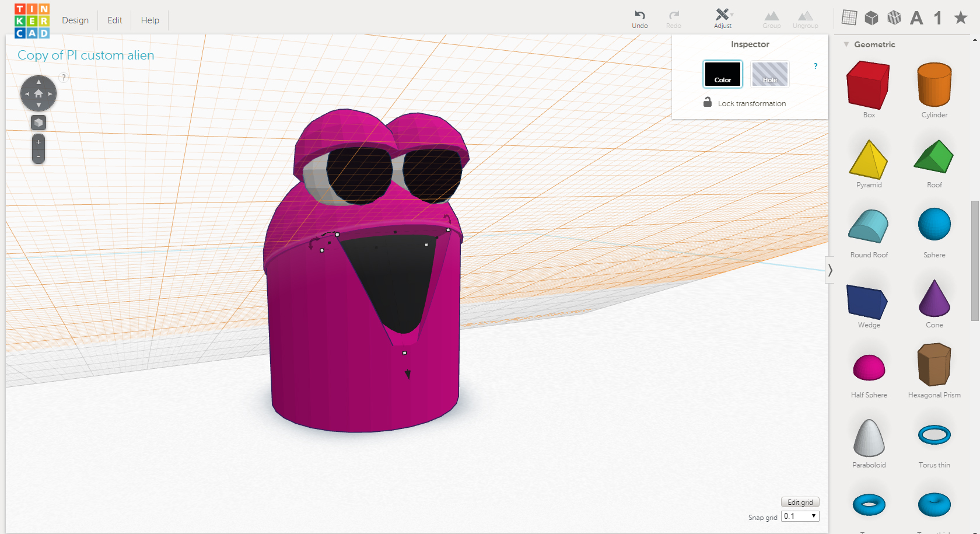Pick the Round Roof shape
This screenshot has width=980, height=534.
tap(869, 226)
